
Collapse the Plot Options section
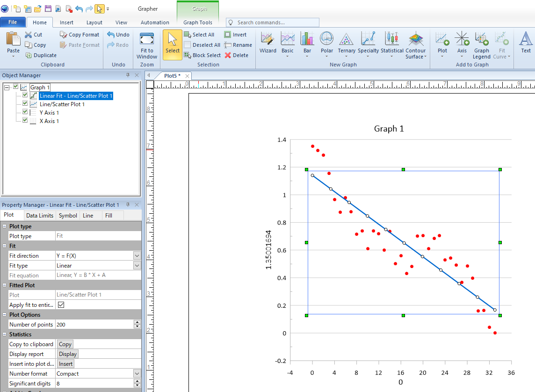tap(4, 314)
